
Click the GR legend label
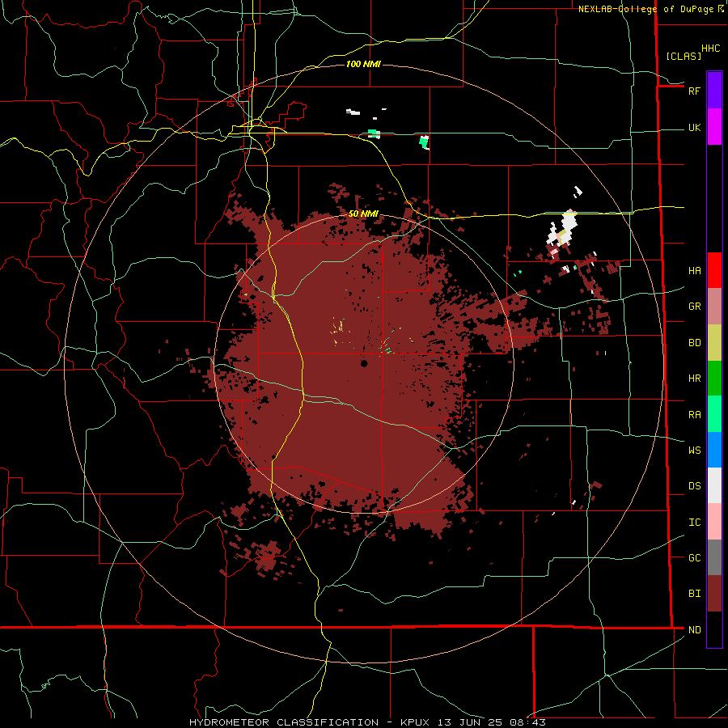tap(694, 307)
